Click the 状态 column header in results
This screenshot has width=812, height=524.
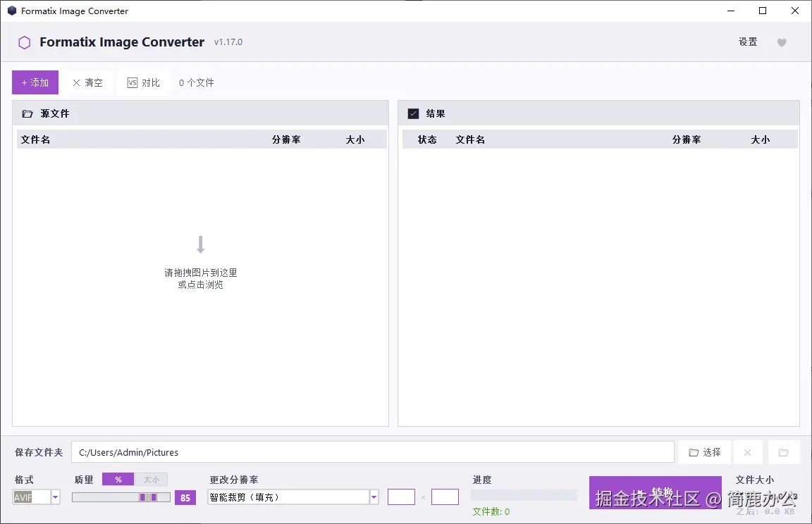click(427, 139)
